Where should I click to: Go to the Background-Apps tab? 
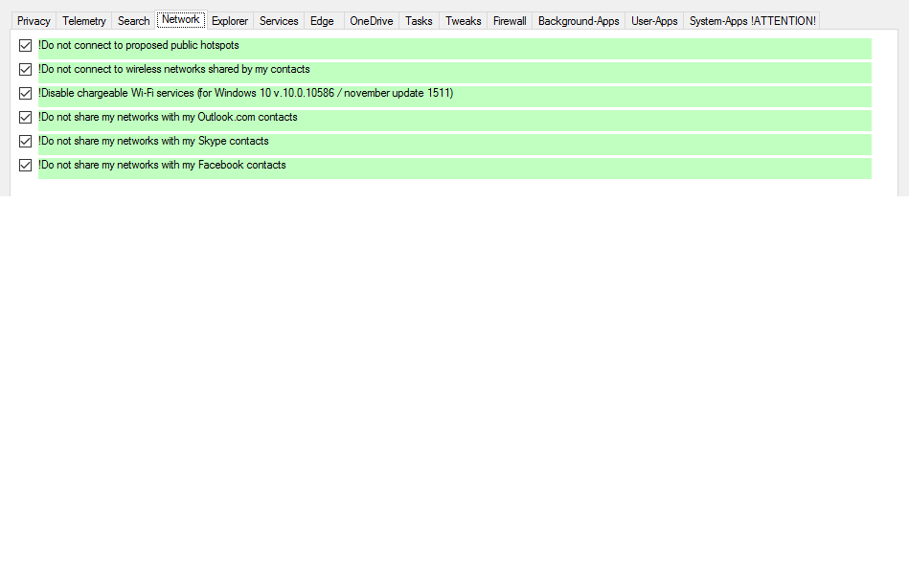[x=579, y=21]
